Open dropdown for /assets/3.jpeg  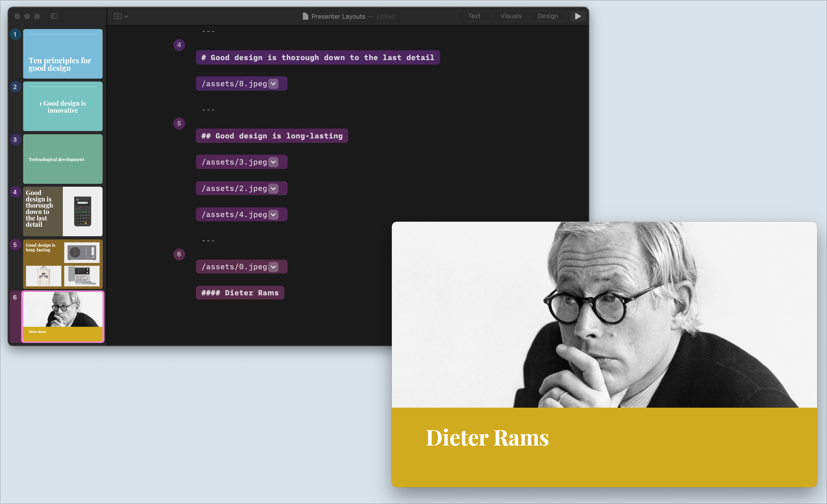pyautogui.click(x=274, y=162)
